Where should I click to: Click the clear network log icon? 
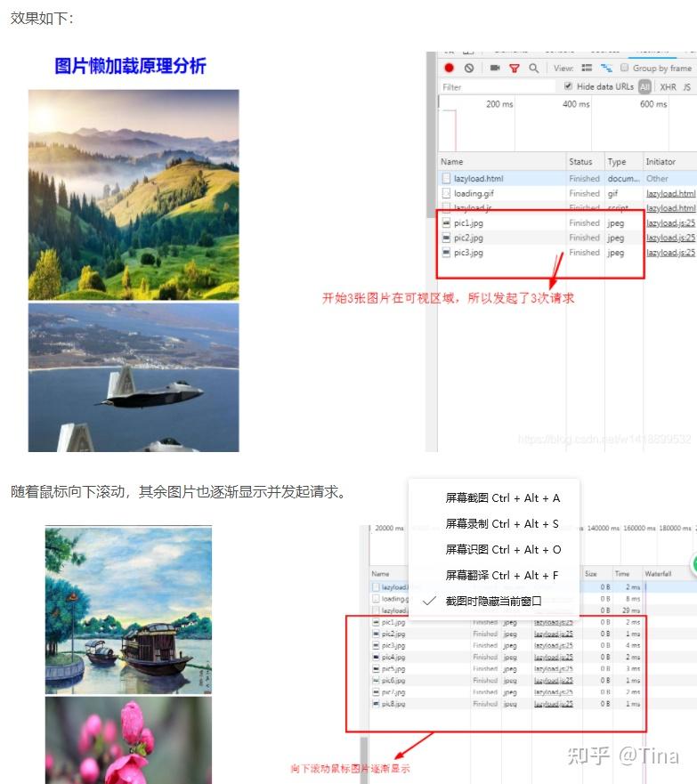469,68
